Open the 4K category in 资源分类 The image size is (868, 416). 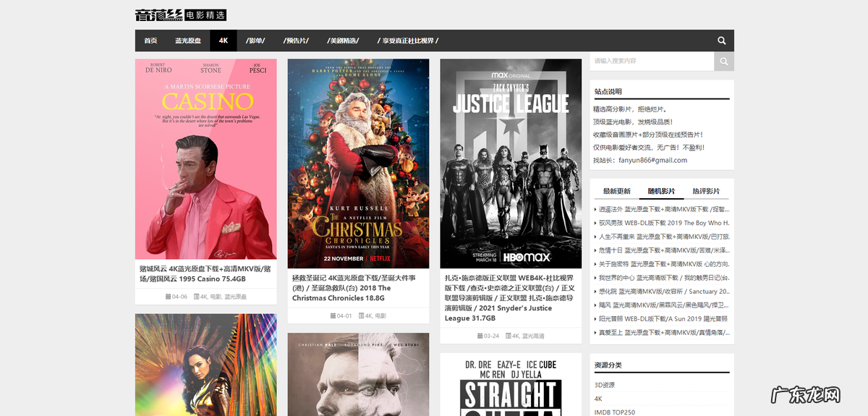tap(599, 399)
